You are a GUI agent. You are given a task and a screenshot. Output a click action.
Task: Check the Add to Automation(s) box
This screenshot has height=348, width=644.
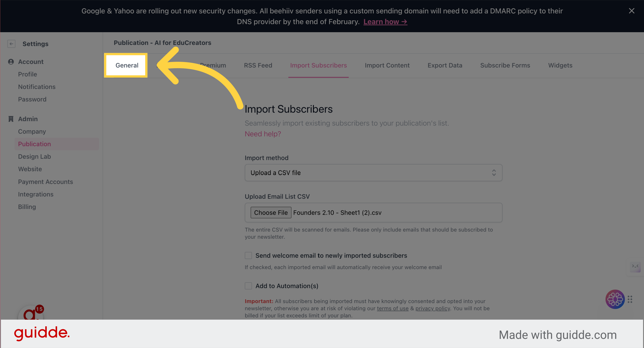[x=248, y=286]
